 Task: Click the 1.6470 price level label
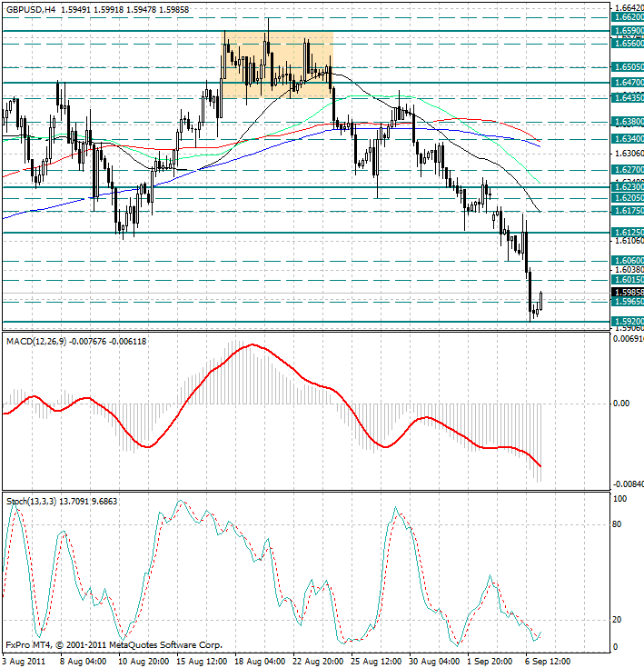(628, 83)
